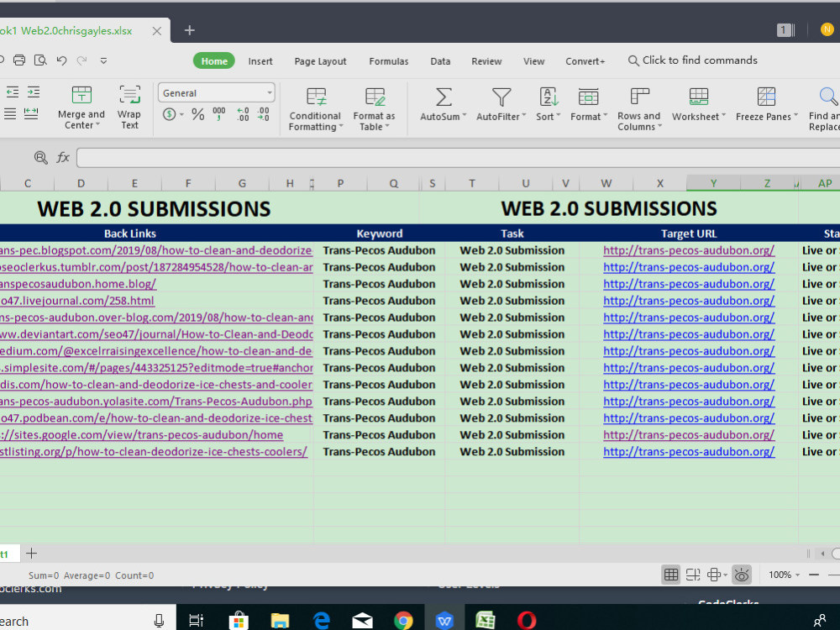Click the formula bar input field
Image resolution: width=840 pixels, height=630 pixels.
click(458, 158)
